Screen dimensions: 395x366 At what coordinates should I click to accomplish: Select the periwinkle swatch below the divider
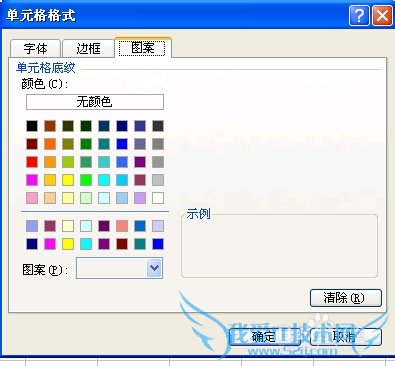32,226
